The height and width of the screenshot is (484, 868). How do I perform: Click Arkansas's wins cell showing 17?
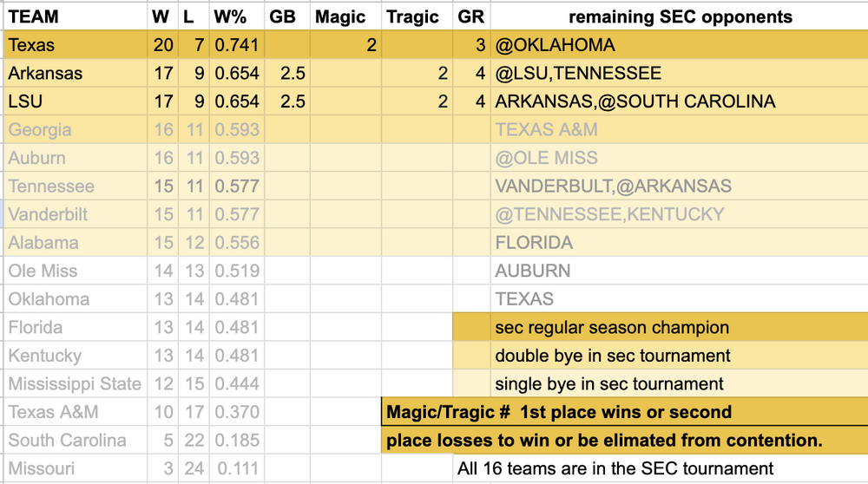click(x=163, y=74)
